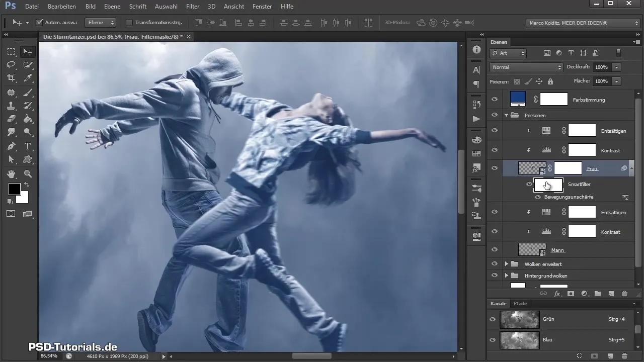This screenshot has height=362, width=644.
Task: Select the Brush tool
Action: (x=28, y=93)
